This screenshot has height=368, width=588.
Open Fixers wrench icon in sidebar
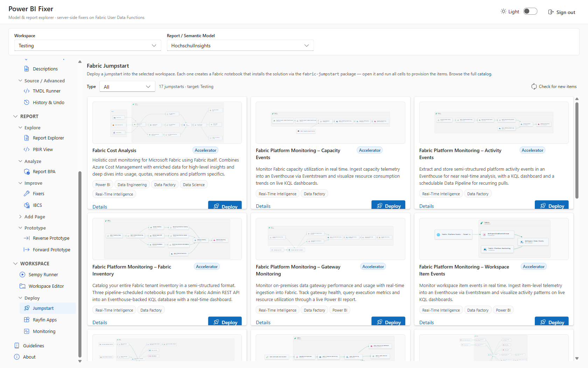[x=27, y=194]
